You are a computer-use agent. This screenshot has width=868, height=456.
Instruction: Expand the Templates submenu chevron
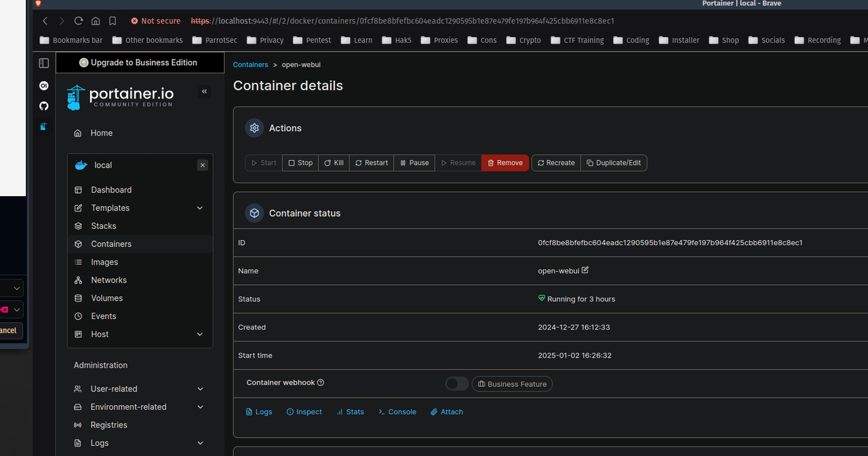[199, 208]
